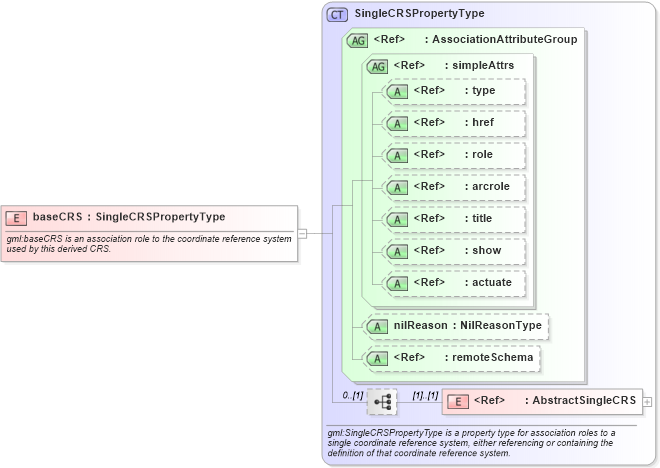Viewport: 660px width, 468px height.
Task: Expand the AbstractSingleCRS element
Action: tap(647, 402)
